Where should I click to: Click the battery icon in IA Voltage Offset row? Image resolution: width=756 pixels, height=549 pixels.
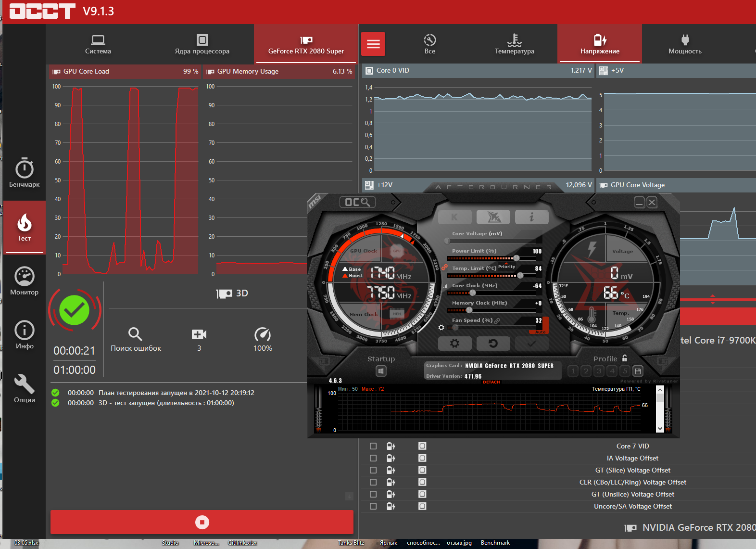coord(391,458)
